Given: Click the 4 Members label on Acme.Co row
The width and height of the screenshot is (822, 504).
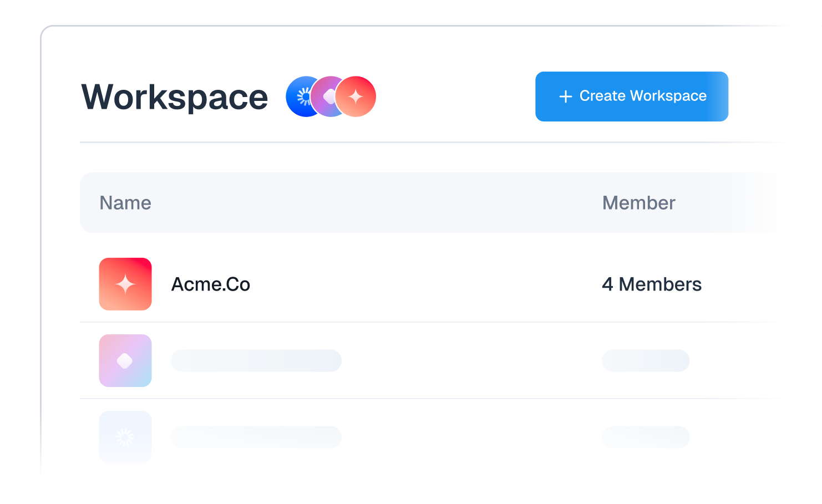Looking at the screenshot, I should coord(652,284).
